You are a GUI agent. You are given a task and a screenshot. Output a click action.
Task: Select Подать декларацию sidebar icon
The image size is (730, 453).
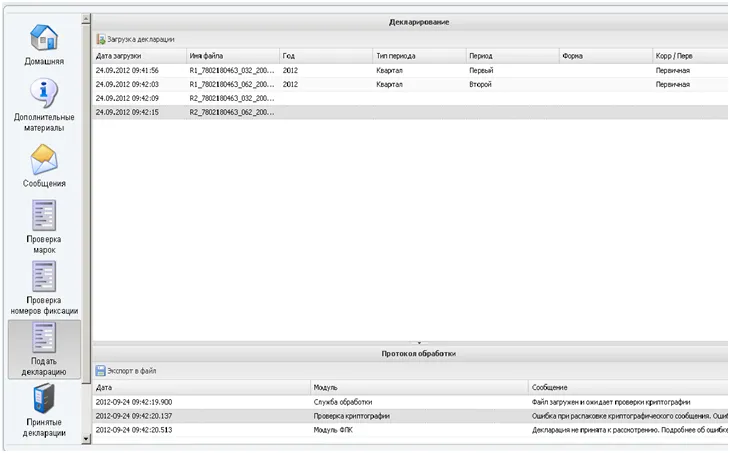tap(44, 349)
